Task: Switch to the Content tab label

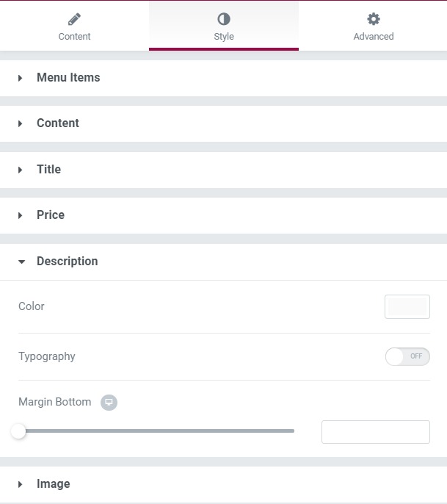Action: [x=75, y=36]
